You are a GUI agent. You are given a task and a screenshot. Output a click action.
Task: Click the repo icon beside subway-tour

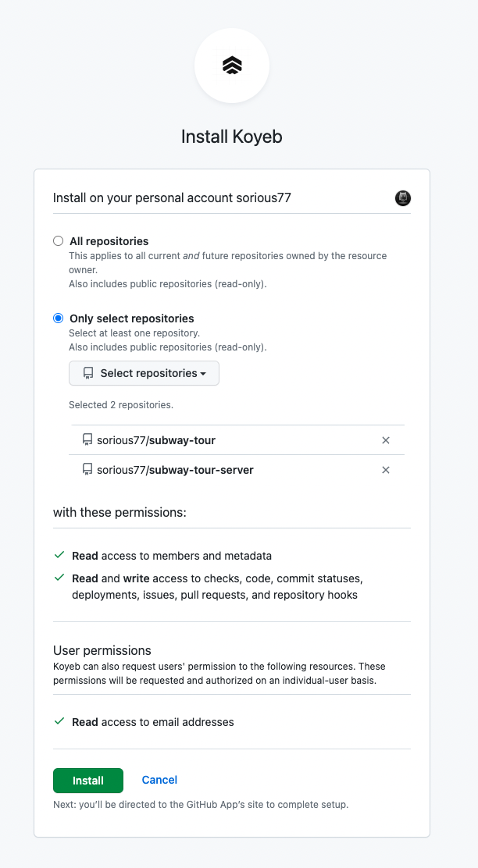(87, 440)
